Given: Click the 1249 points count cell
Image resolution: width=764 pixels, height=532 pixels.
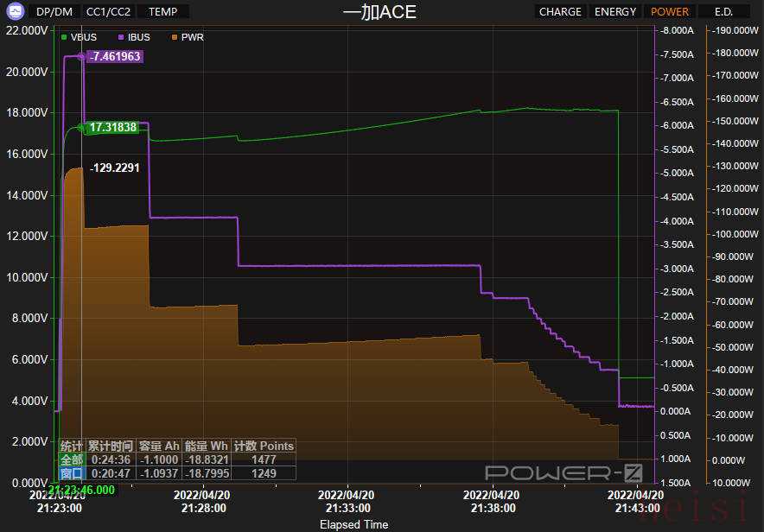Looking at the screenshot, I should point(263,473).
